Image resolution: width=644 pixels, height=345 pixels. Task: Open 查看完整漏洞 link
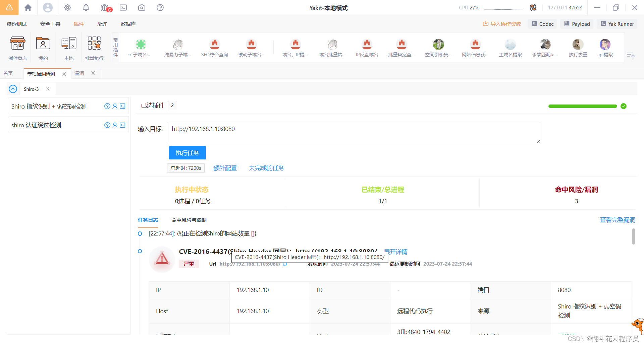[x=617, y=220]
